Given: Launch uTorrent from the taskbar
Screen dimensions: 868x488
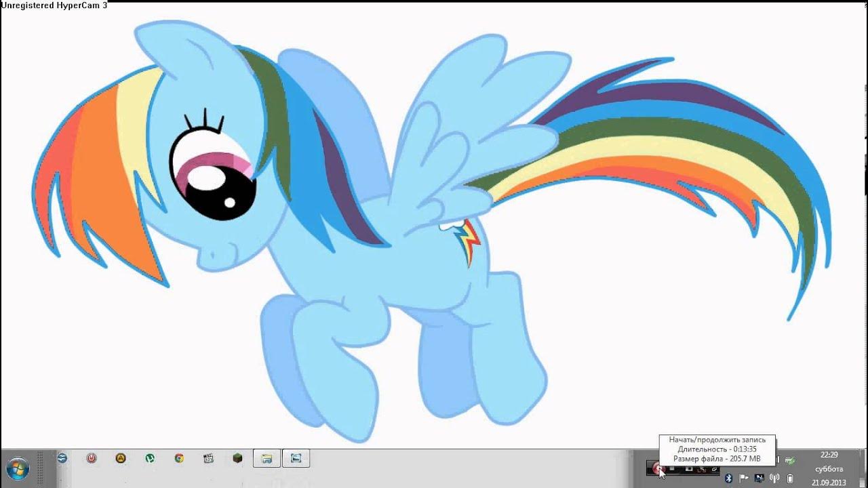Looking at the screenshot, I should [x=150, y=458].
